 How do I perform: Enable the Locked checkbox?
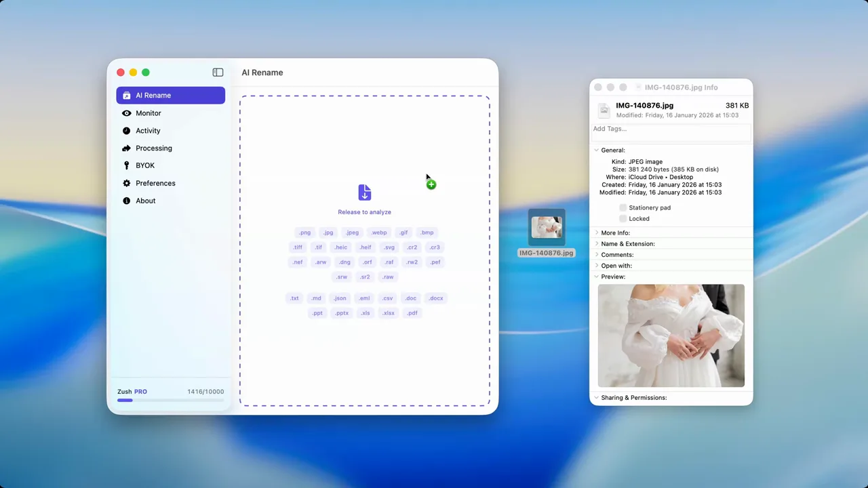[x=623, y=218]
